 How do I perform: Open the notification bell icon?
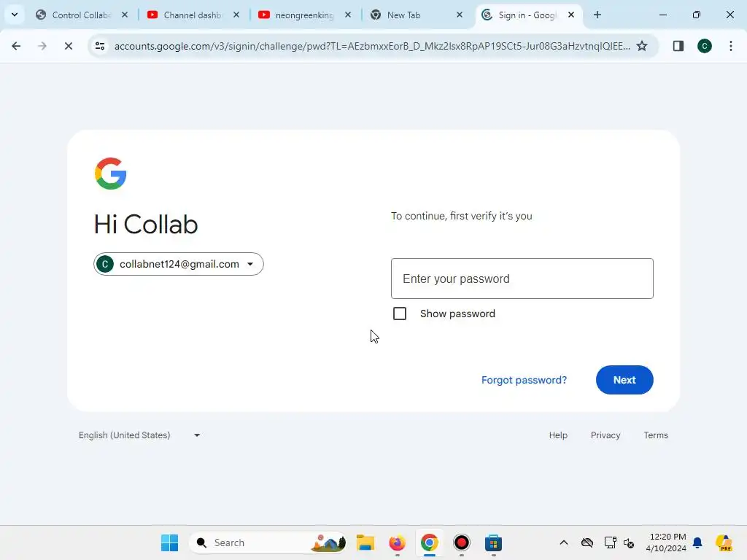[x=697, y=542]
